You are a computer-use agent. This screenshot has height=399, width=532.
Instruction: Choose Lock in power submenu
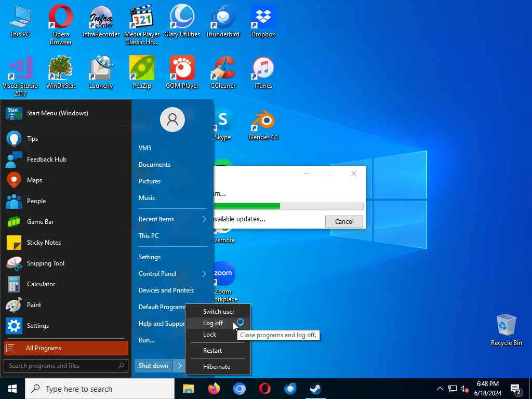pos(218,335)
